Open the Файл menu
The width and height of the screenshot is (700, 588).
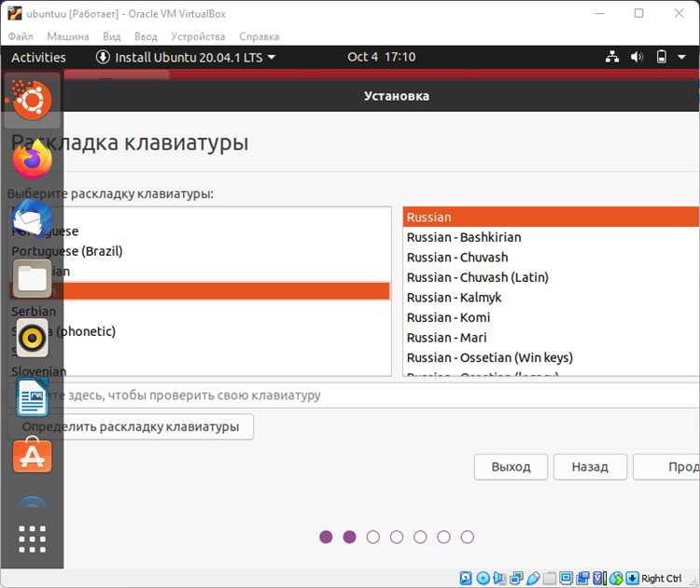(21, 36)
